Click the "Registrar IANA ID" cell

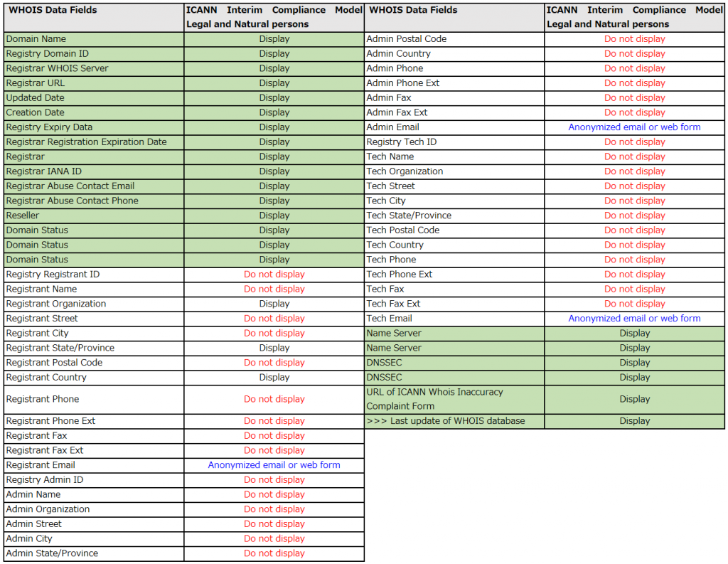point(94,171)
